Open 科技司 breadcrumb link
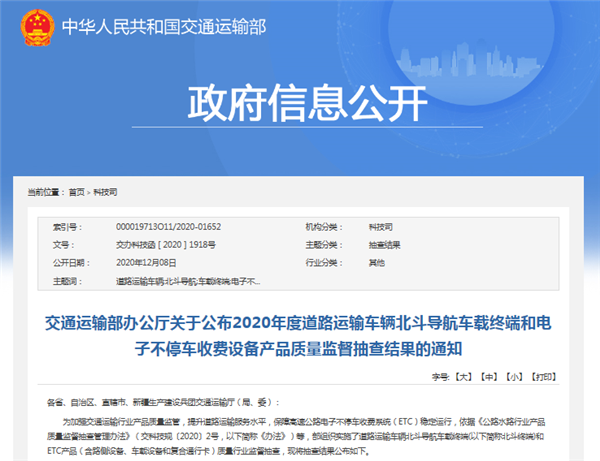This screenshot has height=461, width=600. [x=105, y=191]
